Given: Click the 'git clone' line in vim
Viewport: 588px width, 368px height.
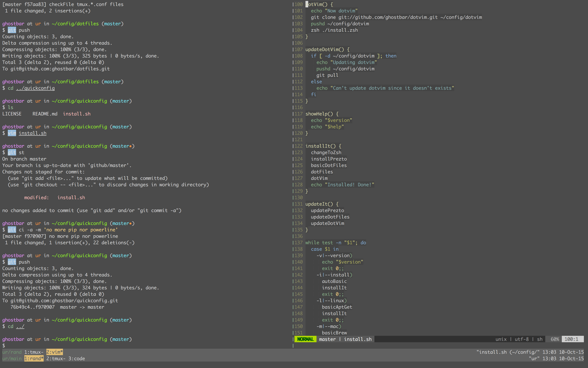Looking at the screenshot, I should [396, 17].
